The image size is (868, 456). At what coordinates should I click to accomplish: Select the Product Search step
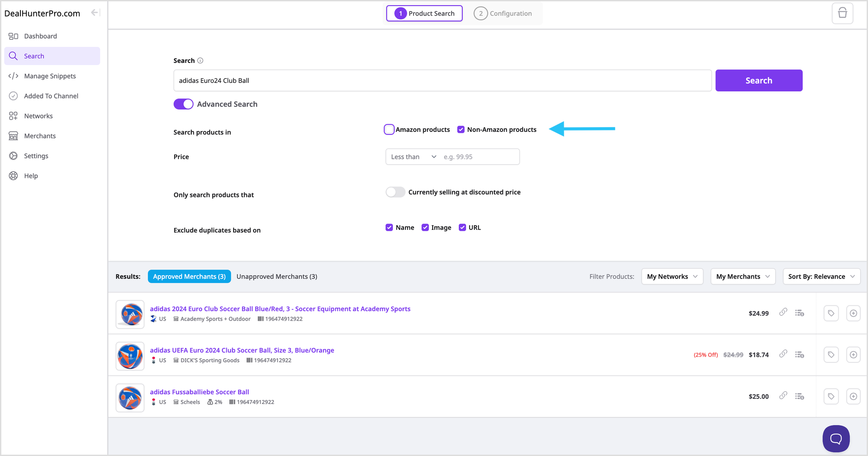424,13
